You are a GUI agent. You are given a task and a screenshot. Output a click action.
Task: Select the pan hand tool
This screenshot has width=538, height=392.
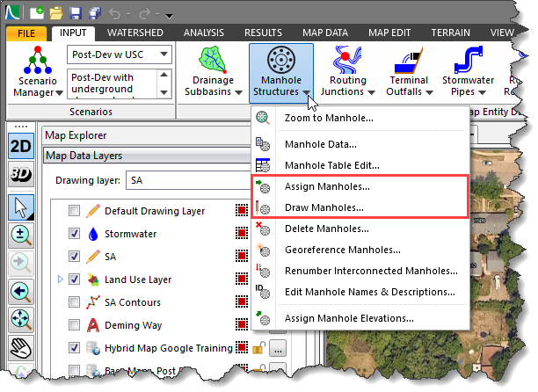(x=21, y=348)
